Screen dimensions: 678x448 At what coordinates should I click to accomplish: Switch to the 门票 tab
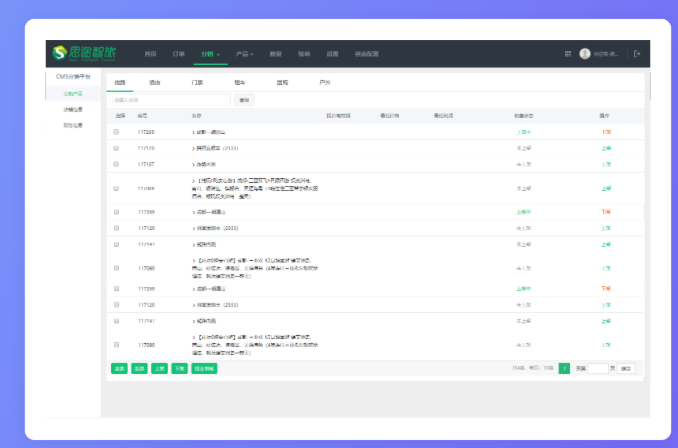(x=197, y=82)
